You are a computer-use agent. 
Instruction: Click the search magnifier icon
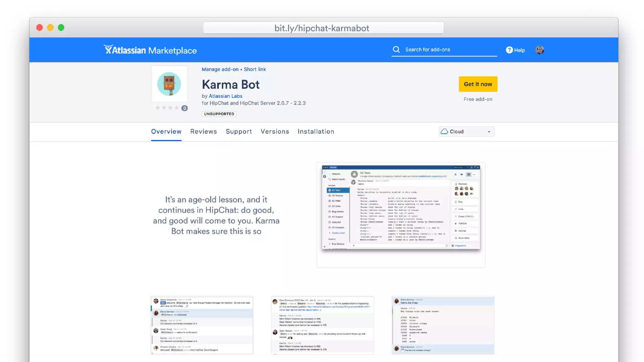(x=396, y=50)
